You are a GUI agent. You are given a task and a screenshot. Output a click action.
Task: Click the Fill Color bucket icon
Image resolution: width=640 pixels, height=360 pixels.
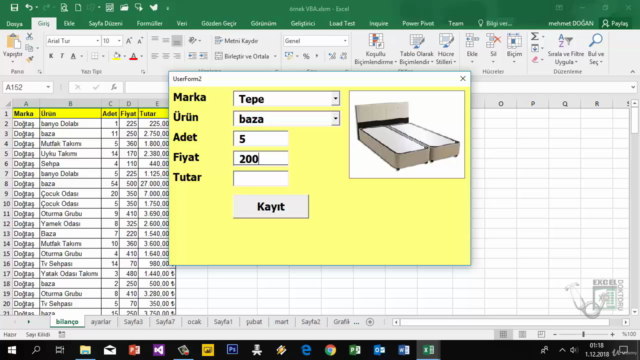117,56
